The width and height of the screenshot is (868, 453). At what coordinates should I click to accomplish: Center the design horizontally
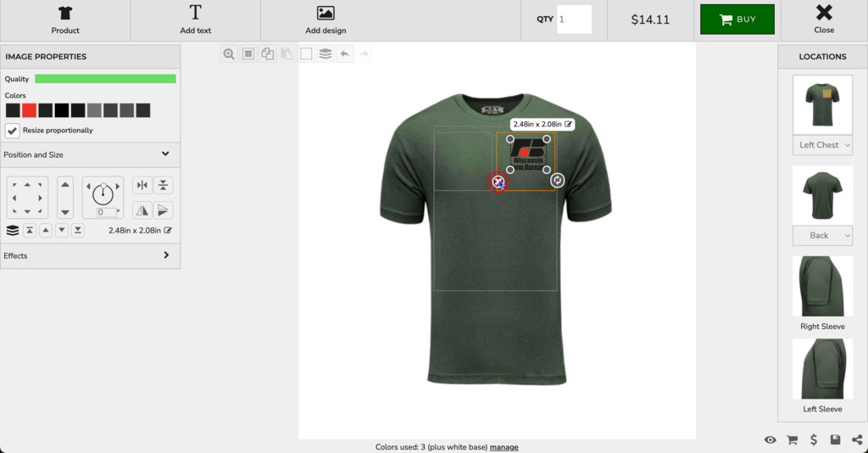(142, 186)
